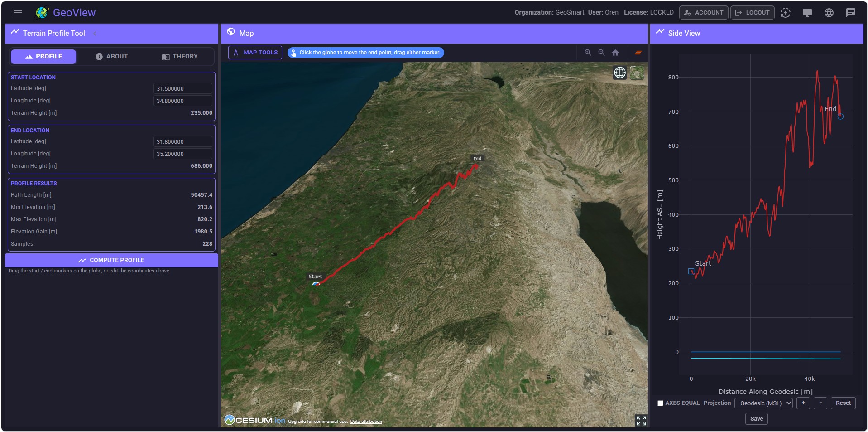Run the Compute Profile button
868x432 pixels.
pyautogui.click(x=111, y=260)
